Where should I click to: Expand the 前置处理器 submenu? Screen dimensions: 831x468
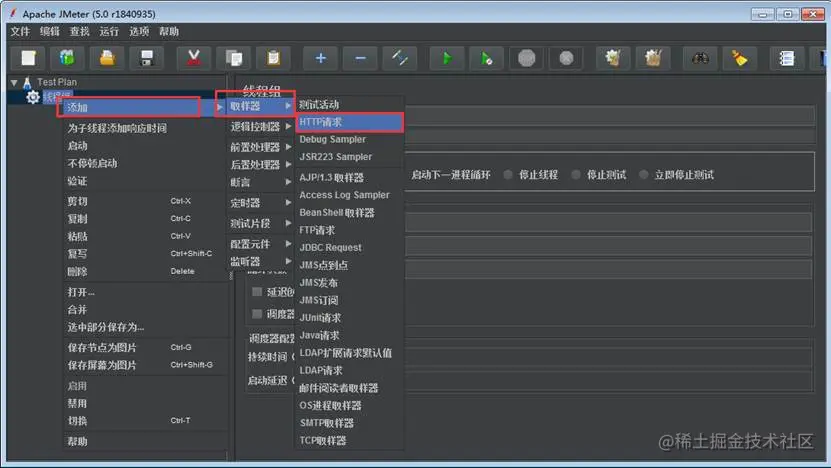coord(261,147)
